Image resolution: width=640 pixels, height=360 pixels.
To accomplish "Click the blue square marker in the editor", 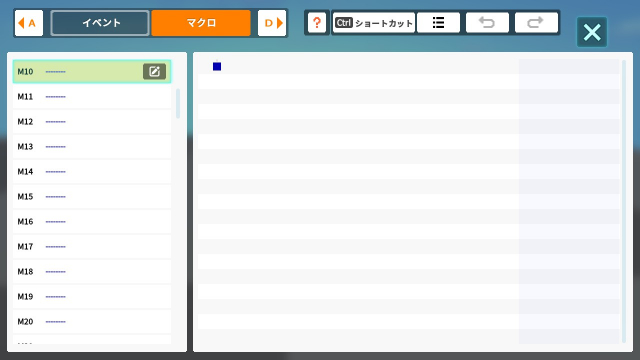I will (x=217, y=67).
